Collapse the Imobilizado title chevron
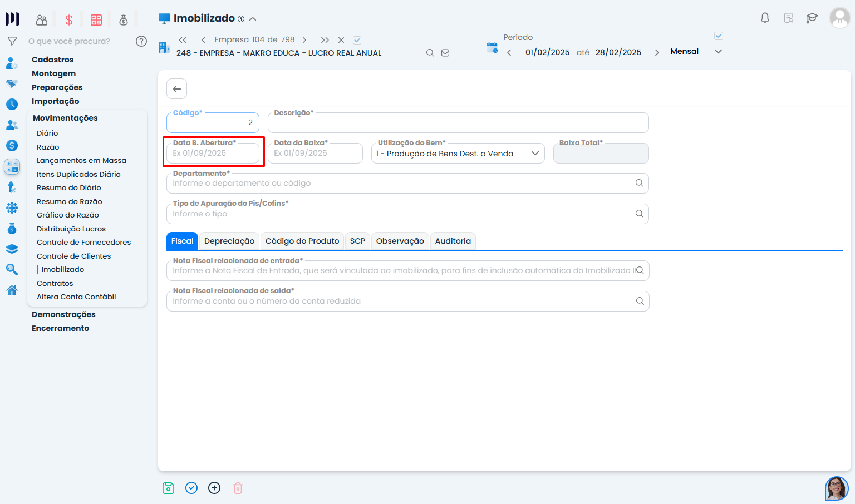 coord(253,19)
